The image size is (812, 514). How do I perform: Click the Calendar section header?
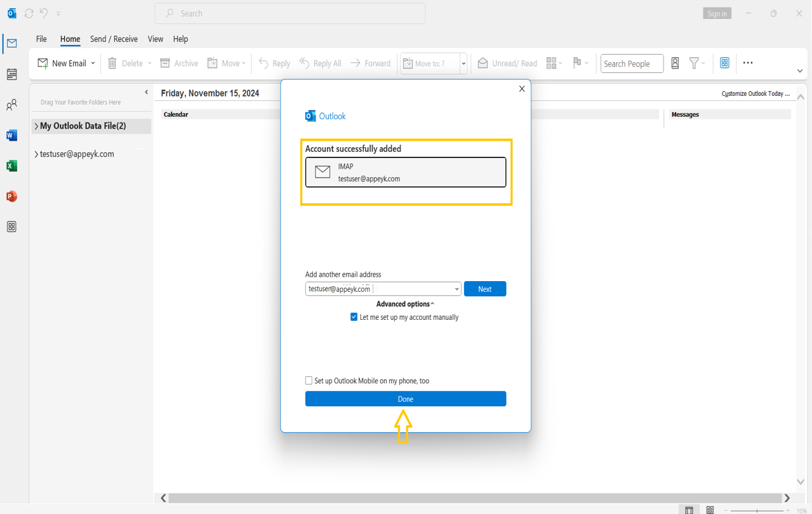coord(176,114)
